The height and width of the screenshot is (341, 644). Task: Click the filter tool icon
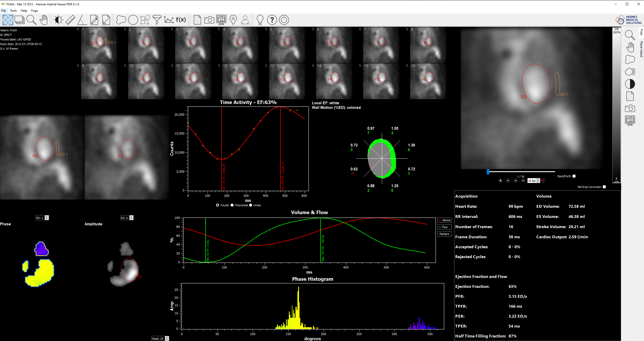point(158,20)
